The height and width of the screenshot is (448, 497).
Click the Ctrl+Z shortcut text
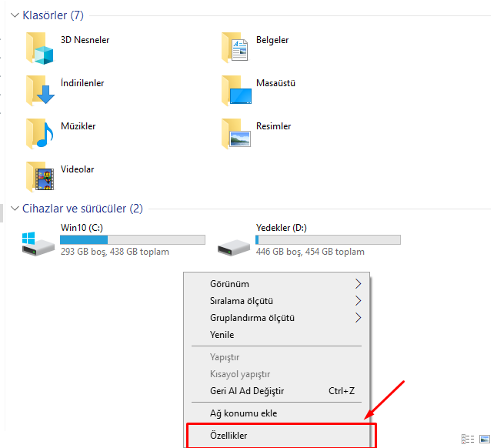[342, 391]
